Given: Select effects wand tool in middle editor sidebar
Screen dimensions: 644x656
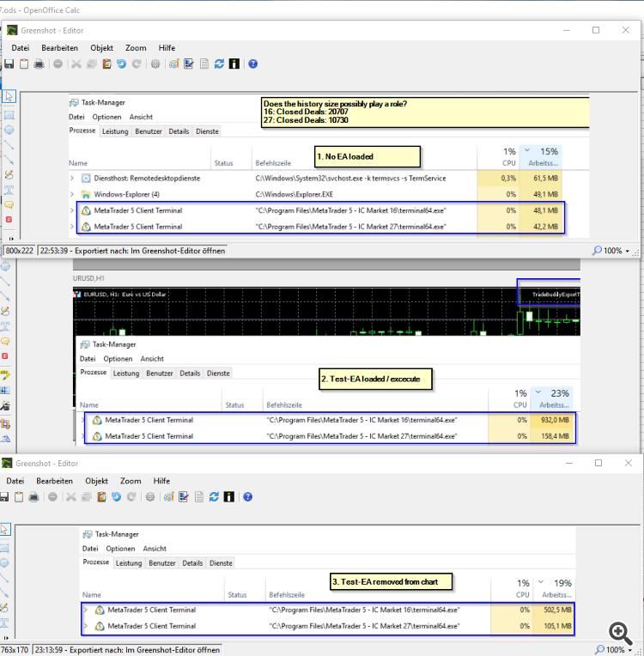Looking at the screenshot, I should coord(5,405).
